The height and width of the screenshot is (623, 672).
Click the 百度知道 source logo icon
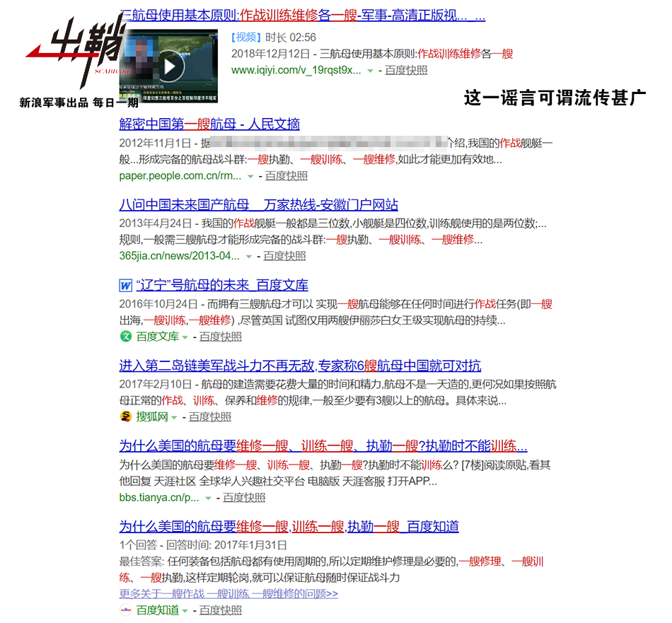[x=126, y=610]
